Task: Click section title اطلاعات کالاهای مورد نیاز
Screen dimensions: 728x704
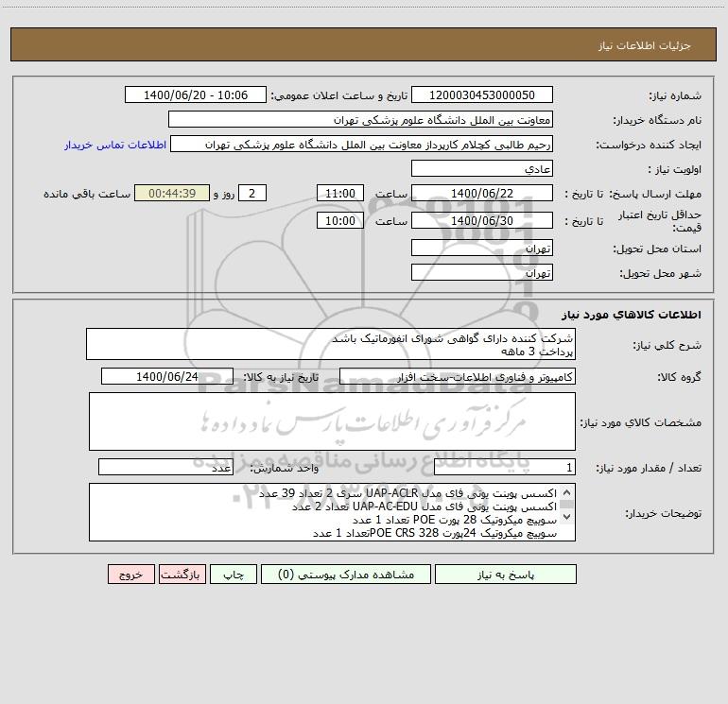Action: [632, 315]
